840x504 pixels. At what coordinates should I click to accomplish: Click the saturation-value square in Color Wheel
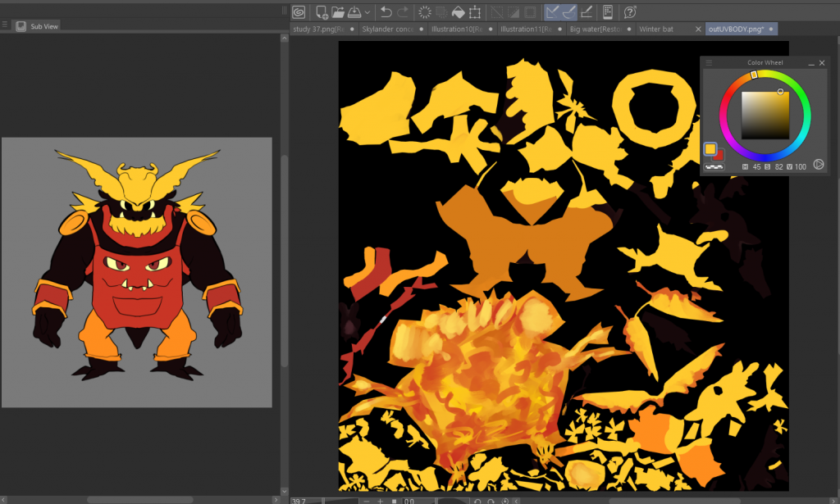[765, 116]
